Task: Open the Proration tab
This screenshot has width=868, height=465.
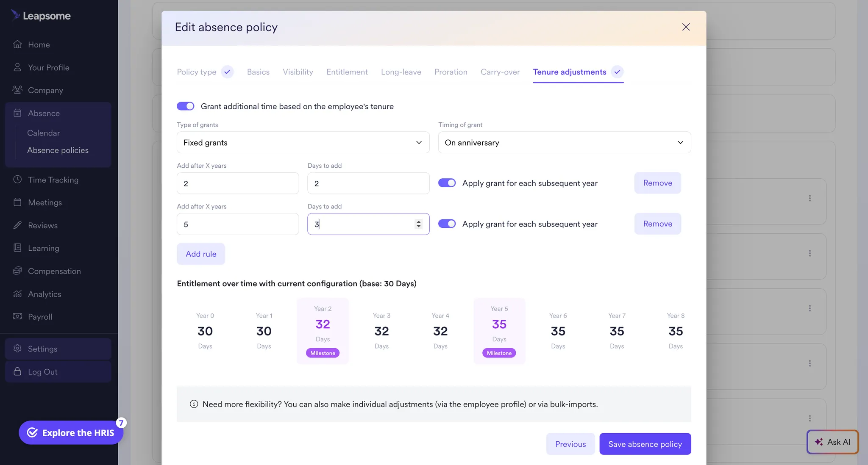Action: coord(451,72)
